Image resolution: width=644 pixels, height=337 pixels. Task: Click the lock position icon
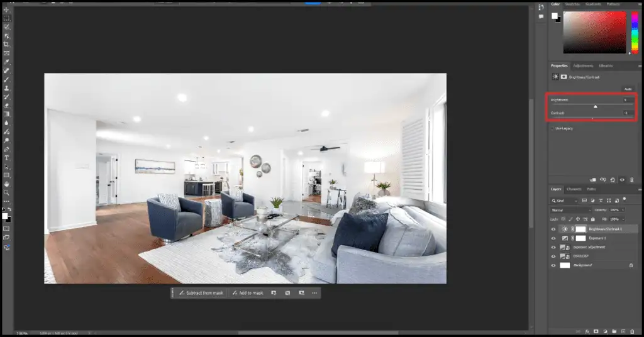tap(578, 219)
